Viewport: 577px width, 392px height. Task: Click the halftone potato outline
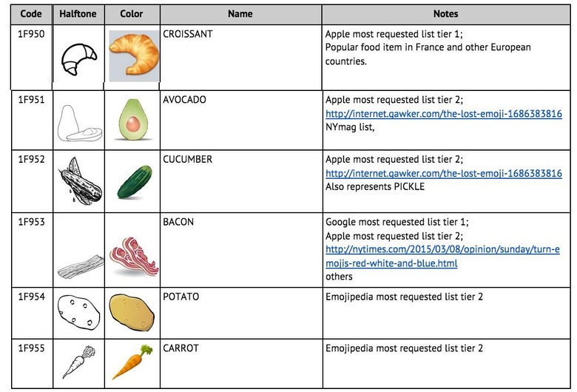[78, 313]
